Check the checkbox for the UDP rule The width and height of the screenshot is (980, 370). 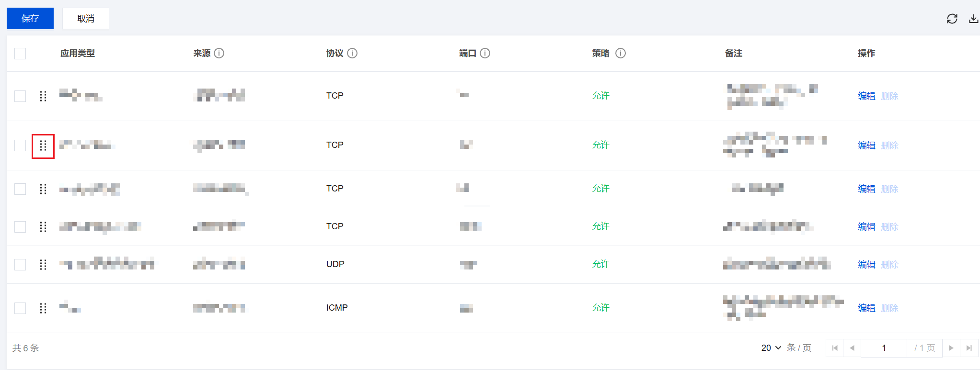20,265
